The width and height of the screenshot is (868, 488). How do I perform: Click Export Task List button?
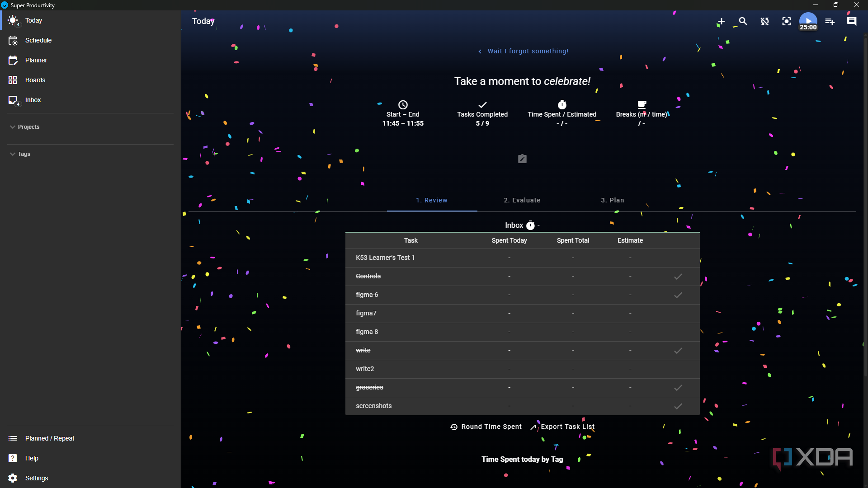(x=562, y=427)
